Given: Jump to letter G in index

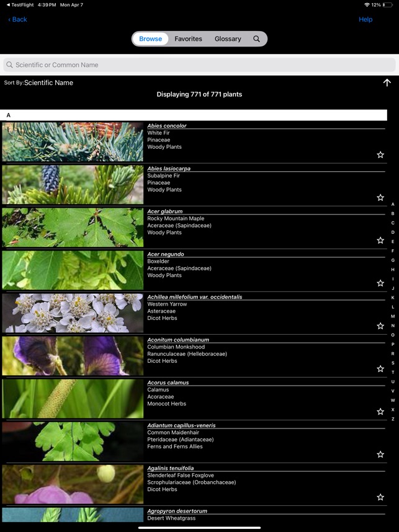Looking at the screenshot, I should click(x=393, y=260).
